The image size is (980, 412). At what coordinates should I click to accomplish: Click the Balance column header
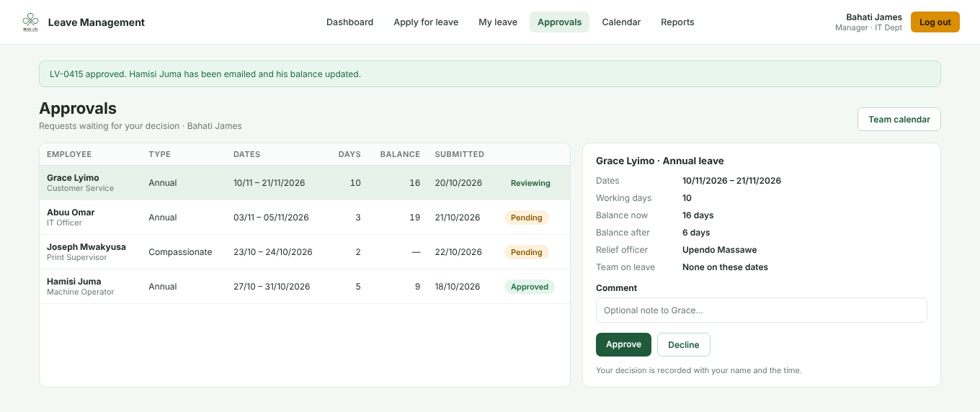point(400,154)
